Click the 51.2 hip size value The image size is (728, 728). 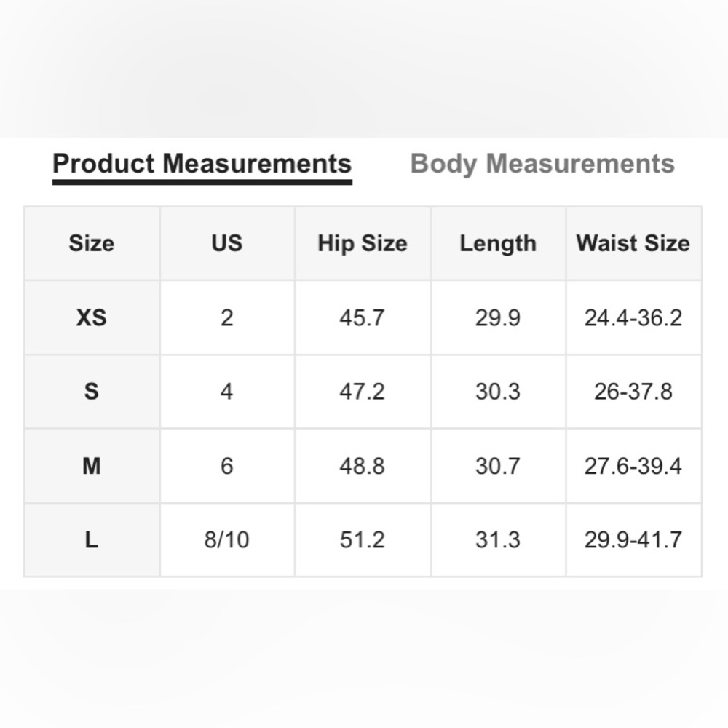[363, 540]
